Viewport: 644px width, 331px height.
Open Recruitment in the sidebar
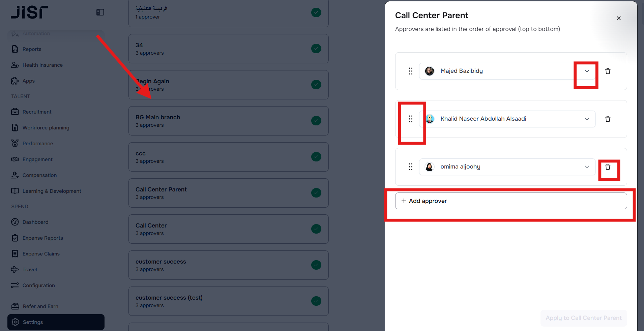[37, 112]
